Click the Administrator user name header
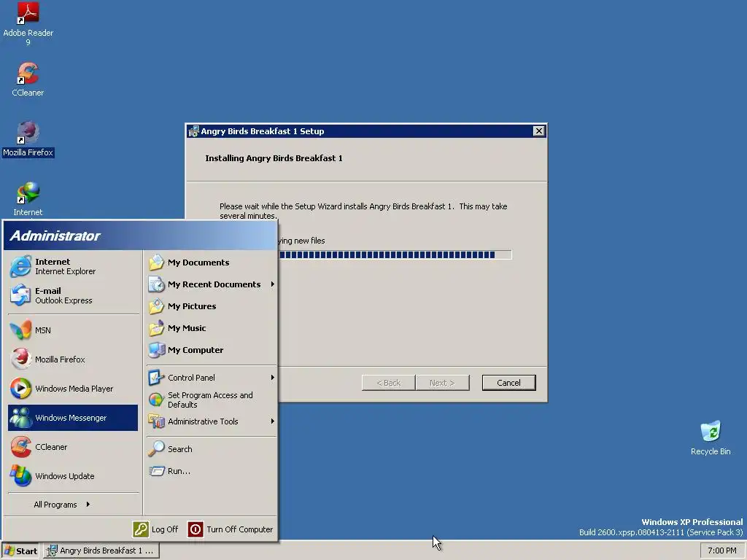747x560 pixels. coord(55,236)
